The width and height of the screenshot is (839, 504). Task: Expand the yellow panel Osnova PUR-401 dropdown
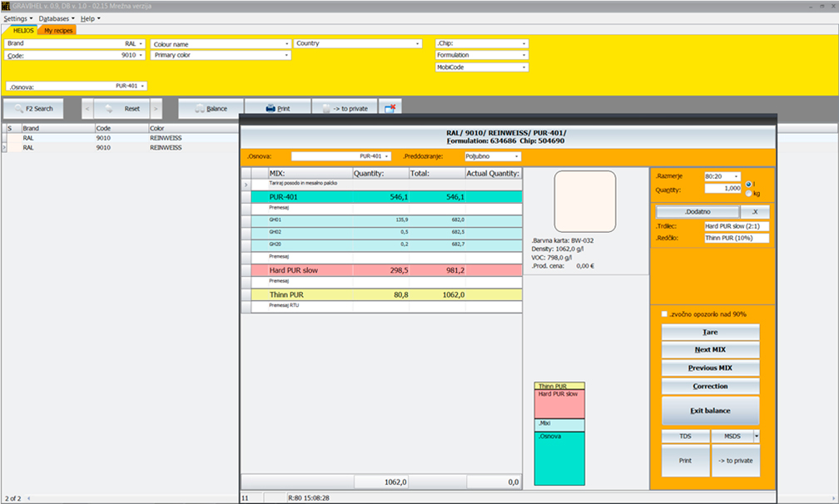click(x=142, y=86)
